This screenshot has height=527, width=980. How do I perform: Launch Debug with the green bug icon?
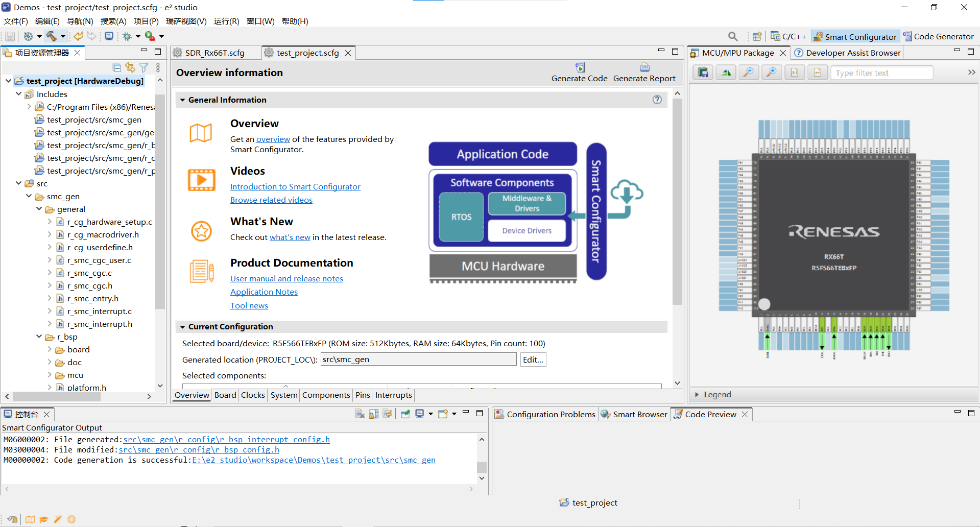pos(127,36)
